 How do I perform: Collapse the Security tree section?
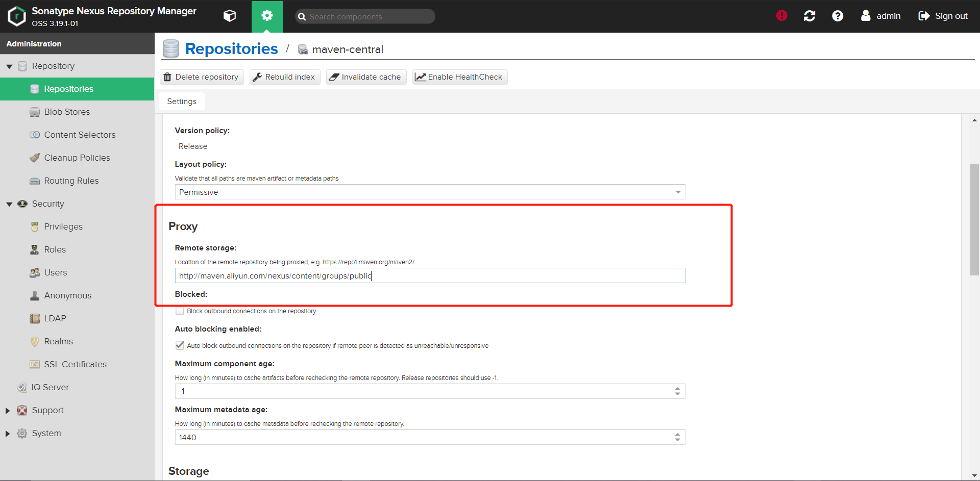click(x=9, y=204)
